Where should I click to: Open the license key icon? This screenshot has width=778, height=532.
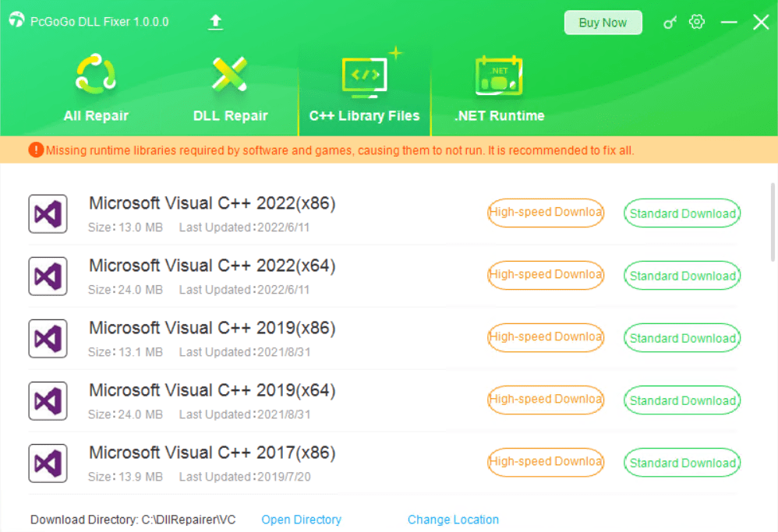pos(670,23)
